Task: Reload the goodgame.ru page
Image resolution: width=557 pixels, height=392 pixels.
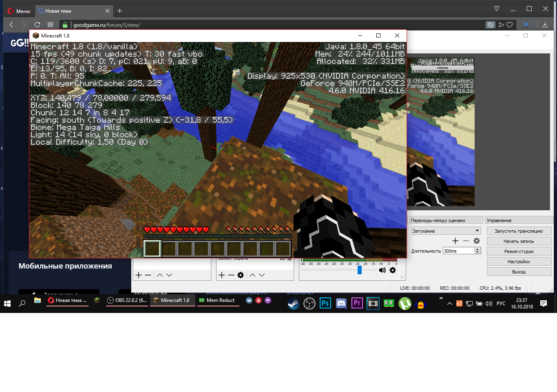Action: point(37,25)
